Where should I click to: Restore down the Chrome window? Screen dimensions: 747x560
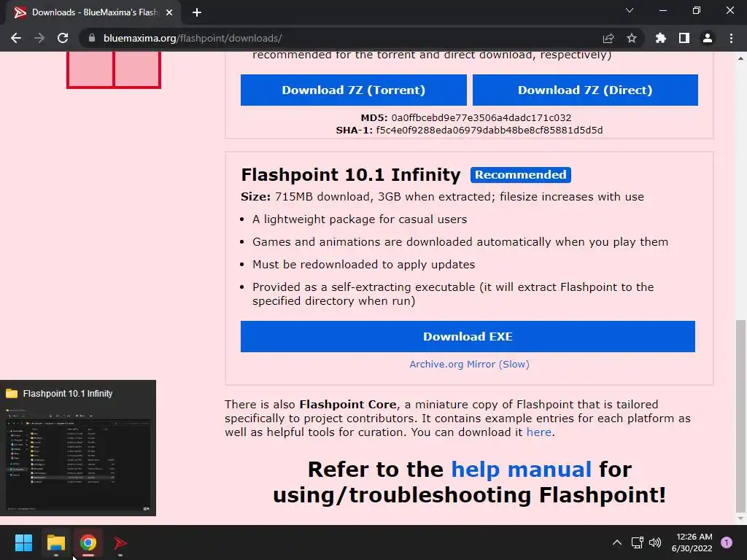697,10
